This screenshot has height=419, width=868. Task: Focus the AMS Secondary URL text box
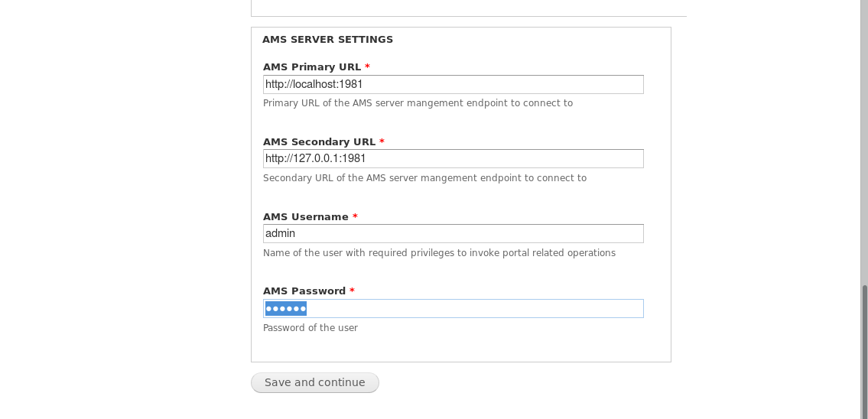(453, 158)
